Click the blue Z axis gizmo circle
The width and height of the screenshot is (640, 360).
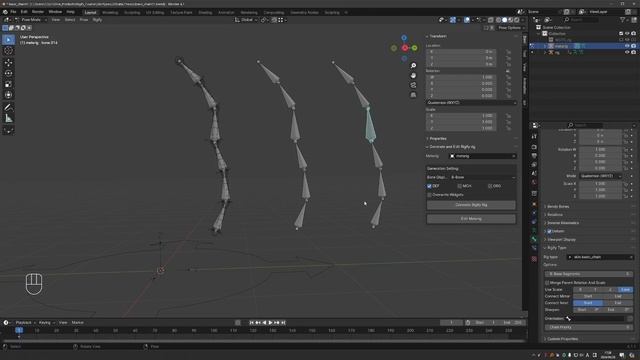tap(404, 38)
